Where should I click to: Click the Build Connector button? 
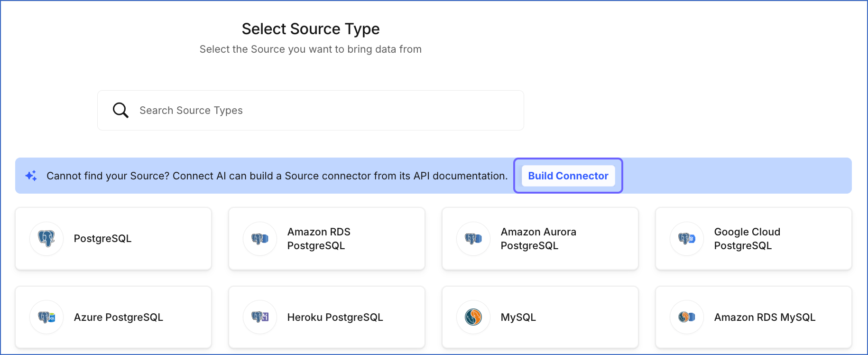[568, 176]
